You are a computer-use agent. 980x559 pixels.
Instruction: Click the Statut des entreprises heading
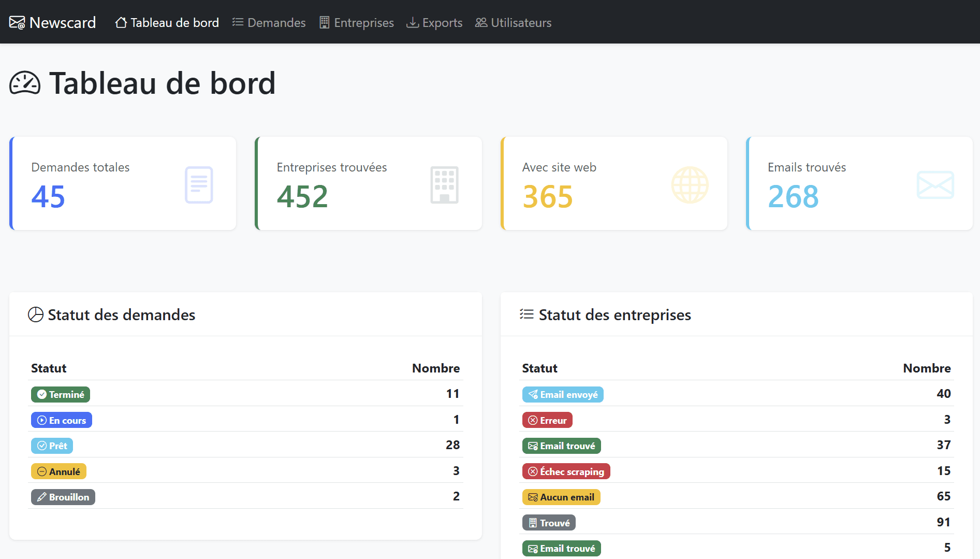tap(615, 315)
